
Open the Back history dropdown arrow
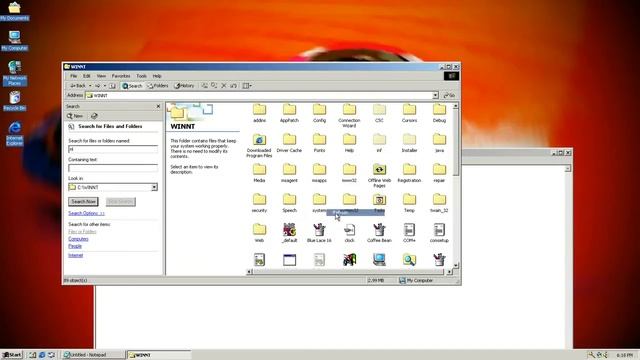90,86
